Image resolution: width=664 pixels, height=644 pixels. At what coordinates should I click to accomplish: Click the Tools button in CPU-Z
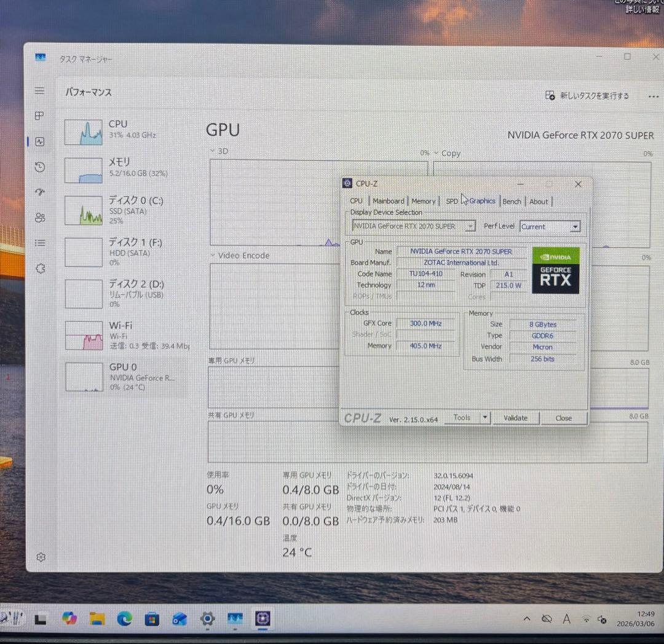462,418
